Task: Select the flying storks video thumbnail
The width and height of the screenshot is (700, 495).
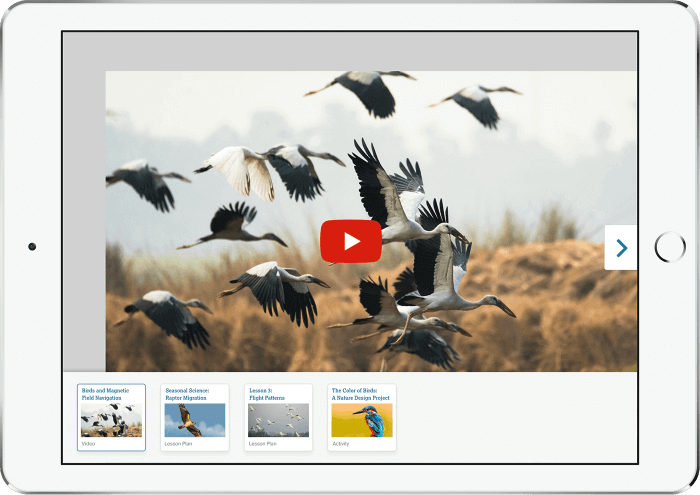Action: tap(111, 420)
